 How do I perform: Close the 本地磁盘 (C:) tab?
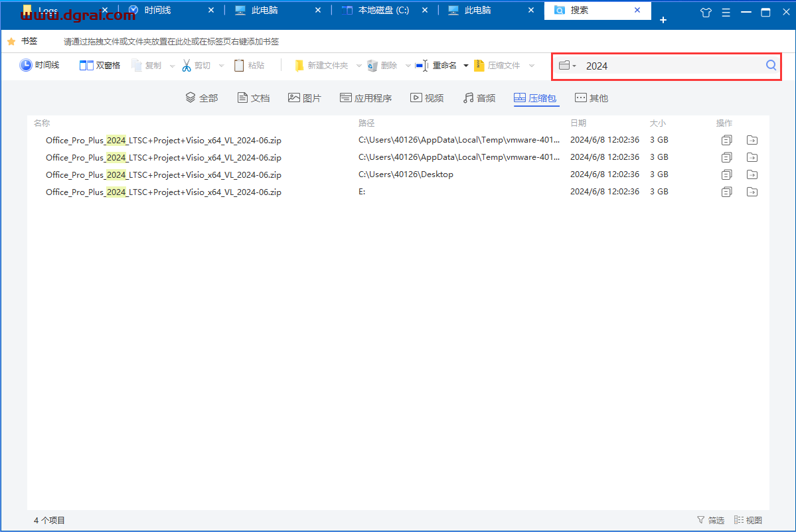424,10
